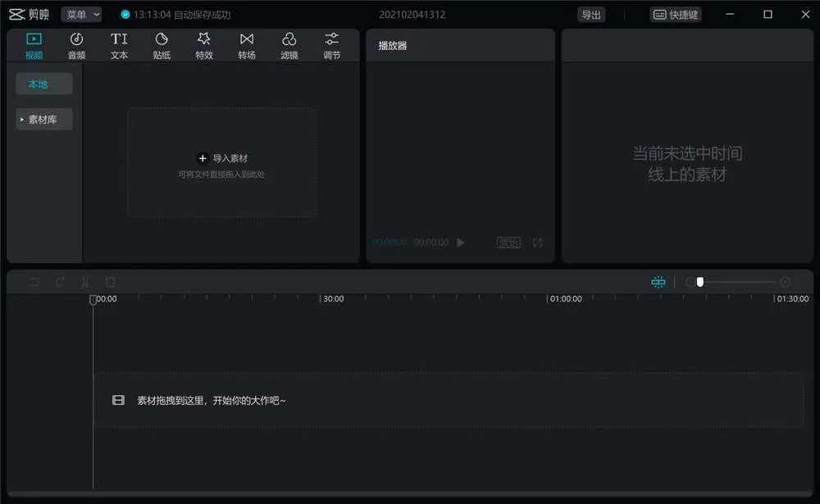Click the delete icon in timeline toolbar
The height and width of the screenshot is (504, 820).
point(110,282)
